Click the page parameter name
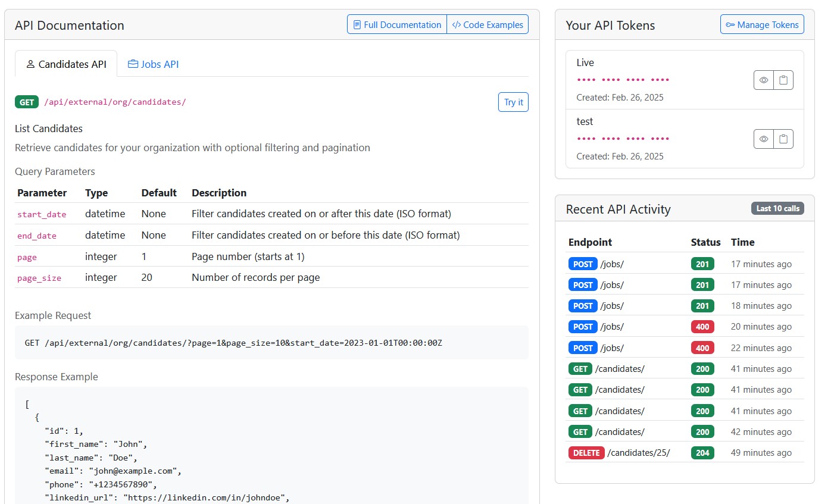834x504 pixels. [27, 257]
